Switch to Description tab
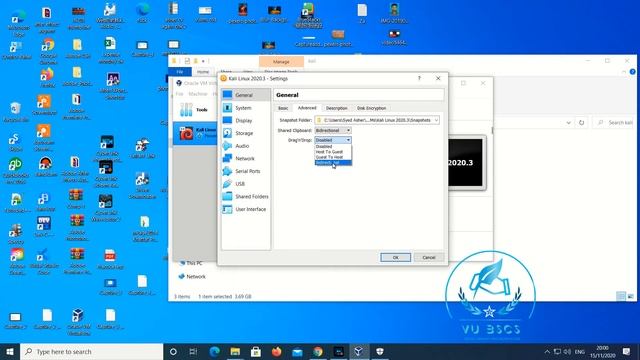The width and height of the screenshot is (640, 360). [x=336, y=108]
